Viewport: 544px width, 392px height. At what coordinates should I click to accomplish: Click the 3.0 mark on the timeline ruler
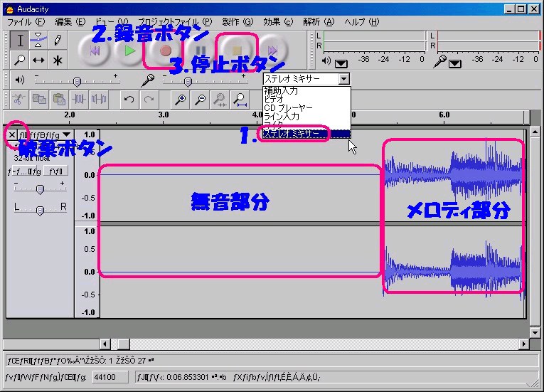164,115
